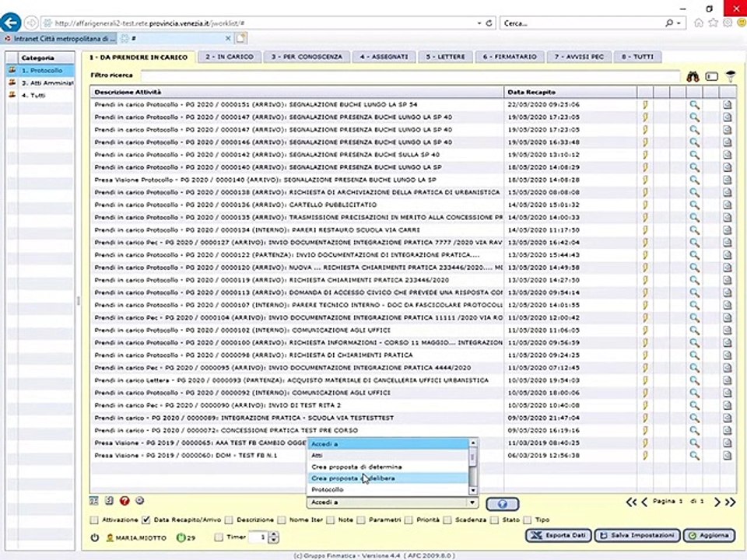Viewport: 747px width, 560px height.
Task: Enable the Tipo checkbox
Action: point(528,520)
